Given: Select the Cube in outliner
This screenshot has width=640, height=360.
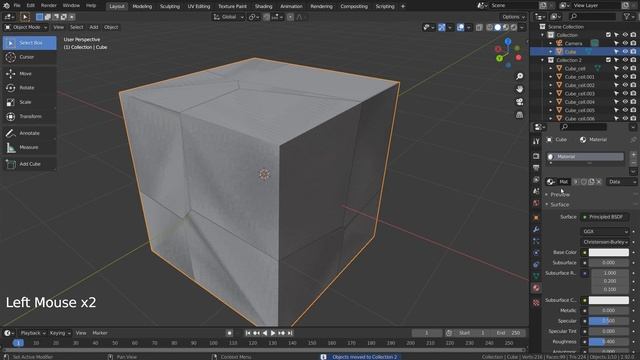Looking at the screenshot, I should (570, 52).
